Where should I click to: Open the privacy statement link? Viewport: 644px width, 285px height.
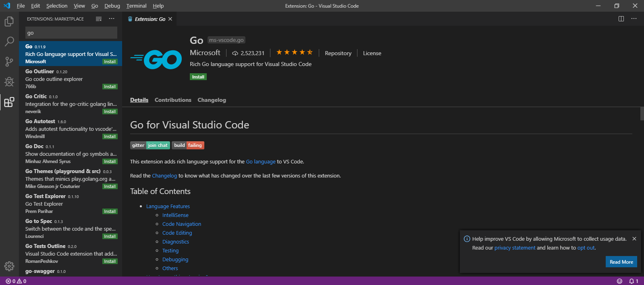click(515, 248)
